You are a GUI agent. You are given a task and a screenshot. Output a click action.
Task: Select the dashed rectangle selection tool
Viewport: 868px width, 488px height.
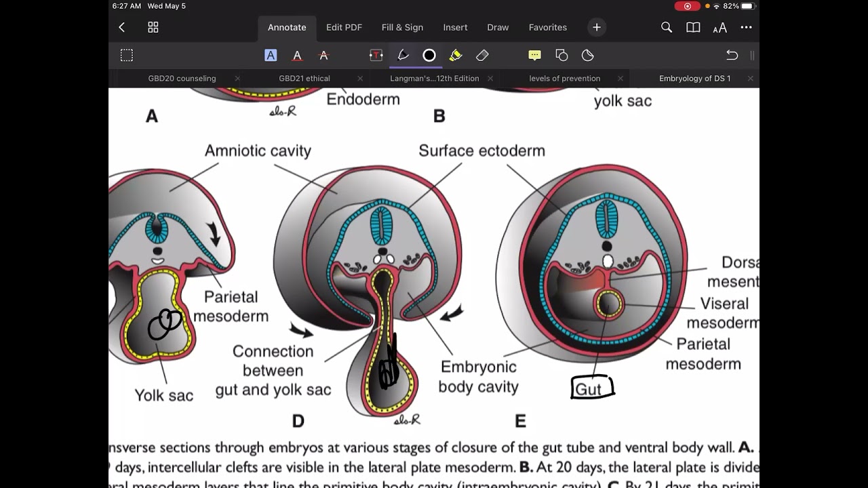[x=127, y=56]
